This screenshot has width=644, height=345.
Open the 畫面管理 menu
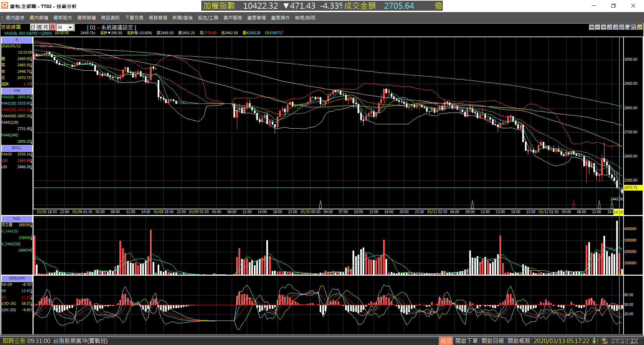257,18
